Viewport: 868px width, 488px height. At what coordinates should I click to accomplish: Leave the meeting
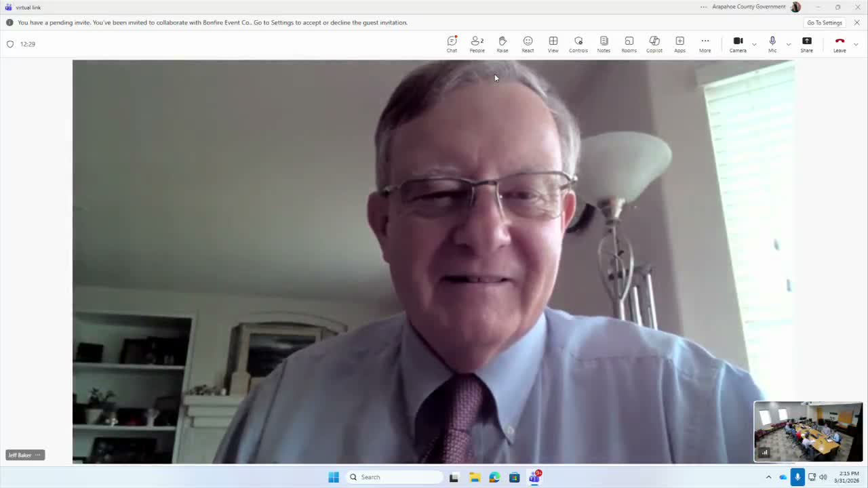pyautogui.click(x=840, y=44)
